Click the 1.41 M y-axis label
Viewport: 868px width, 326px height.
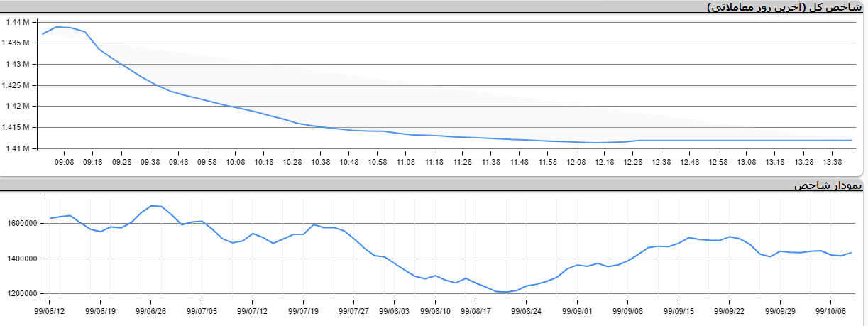click(16, 148)
